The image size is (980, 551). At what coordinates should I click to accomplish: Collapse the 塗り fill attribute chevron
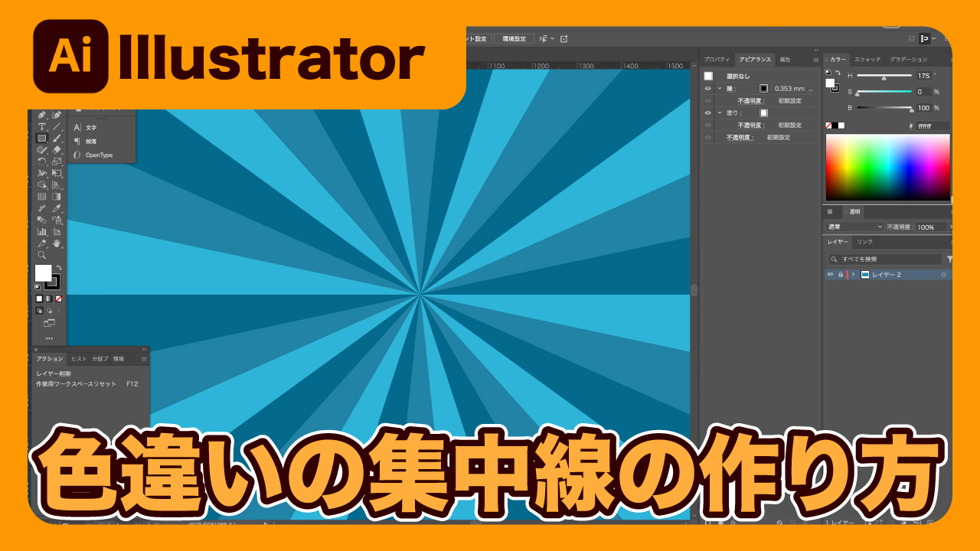coord(720,112)
